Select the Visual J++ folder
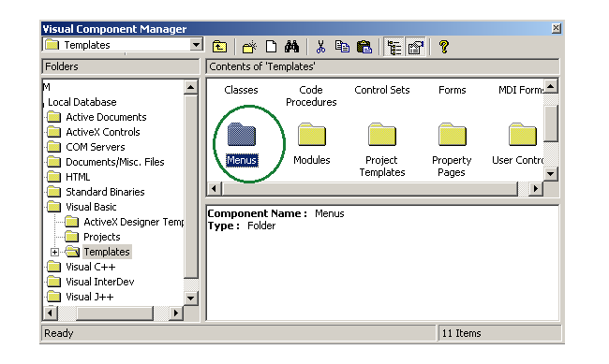 point(90,297)
